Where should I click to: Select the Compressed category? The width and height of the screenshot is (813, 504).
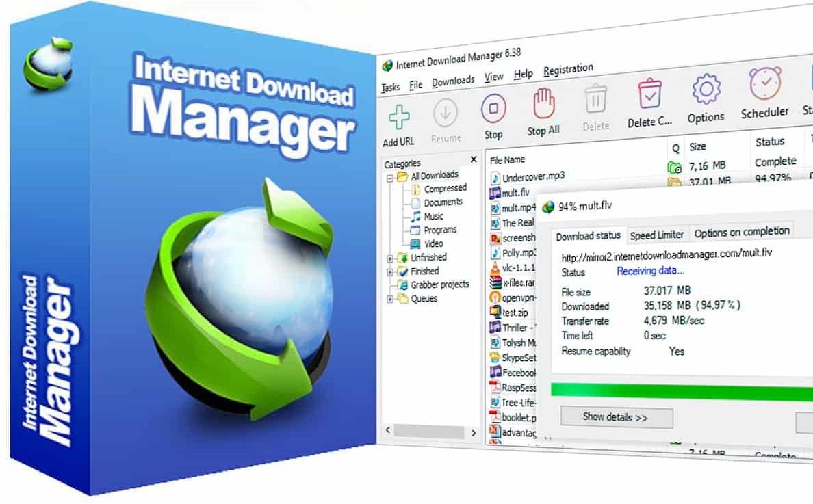[x=446, y=189]
